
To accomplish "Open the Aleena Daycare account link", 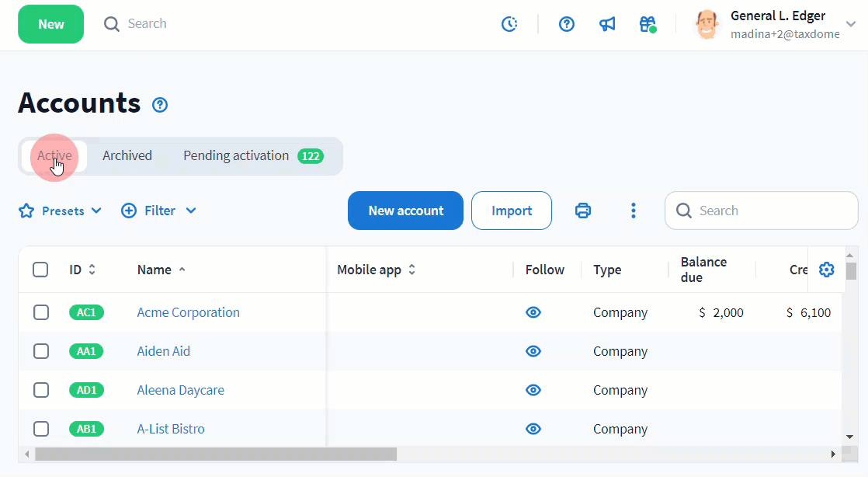I will (x=180, y=390).
